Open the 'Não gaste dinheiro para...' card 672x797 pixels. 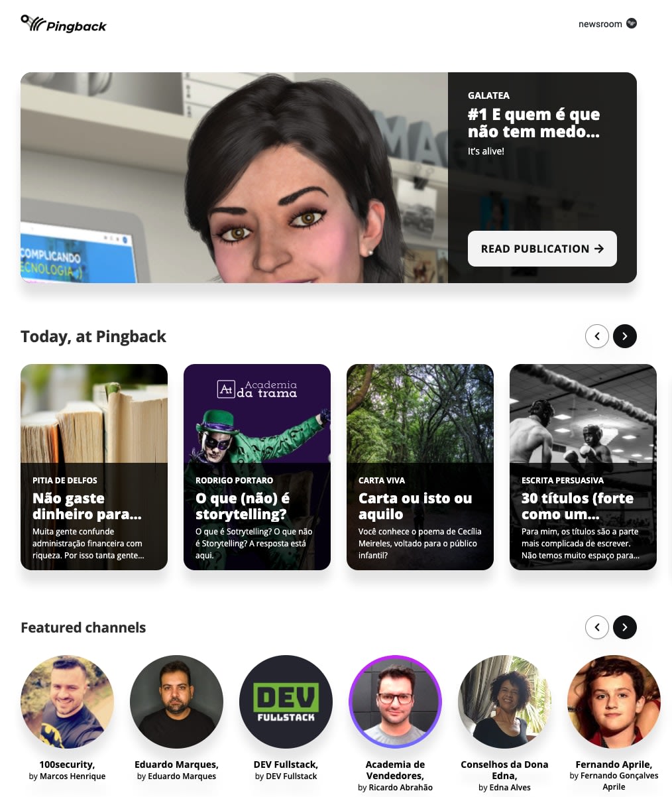pos(94,467)
